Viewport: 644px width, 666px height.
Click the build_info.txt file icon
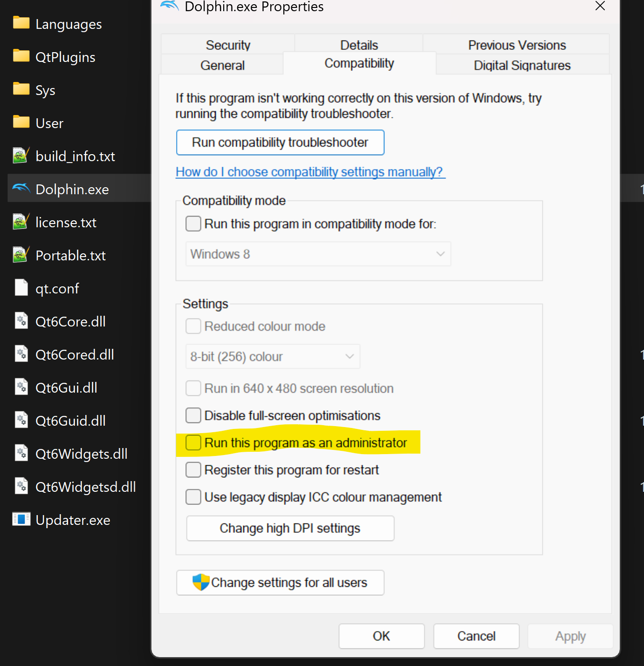(x=21, y=155)
